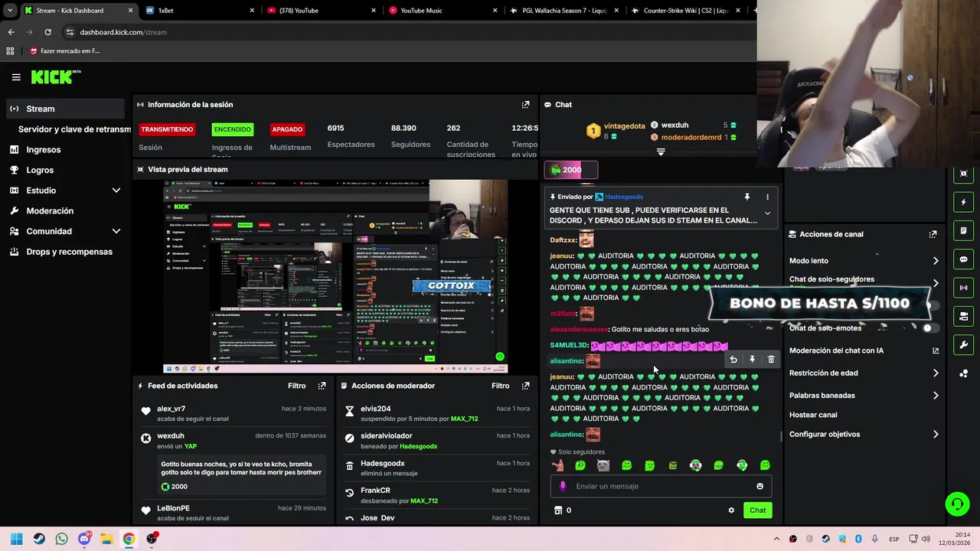Click Hostear canal option
980x551 pixels.
coord(813,415)
